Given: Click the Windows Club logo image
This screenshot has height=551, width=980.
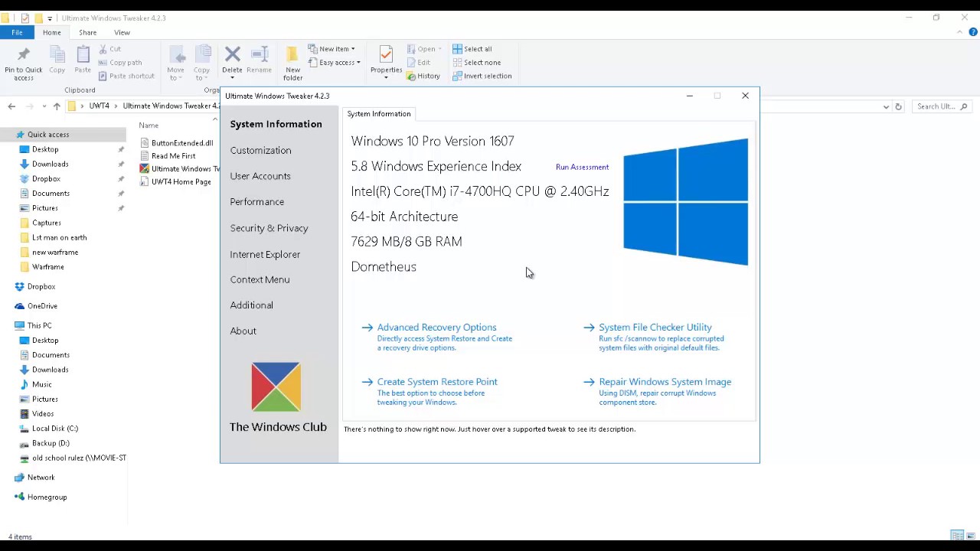Looking at the screenshot, I should pos(276,386).
